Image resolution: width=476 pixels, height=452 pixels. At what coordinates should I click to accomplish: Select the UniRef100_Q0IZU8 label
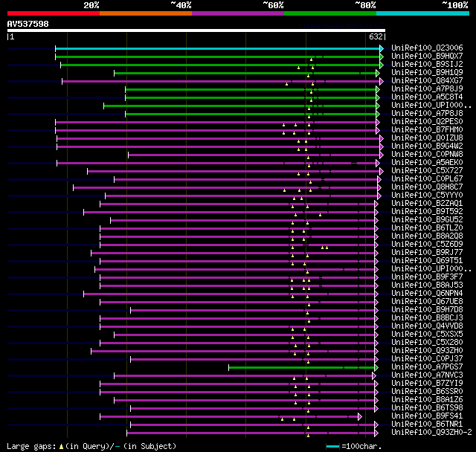[427, 138]
